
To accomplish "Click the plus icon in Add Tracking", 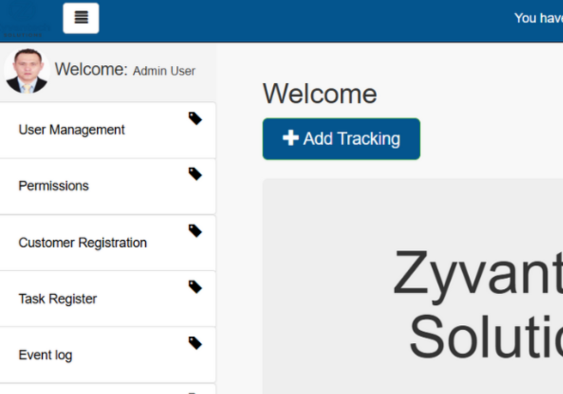I will coord(290,138).
